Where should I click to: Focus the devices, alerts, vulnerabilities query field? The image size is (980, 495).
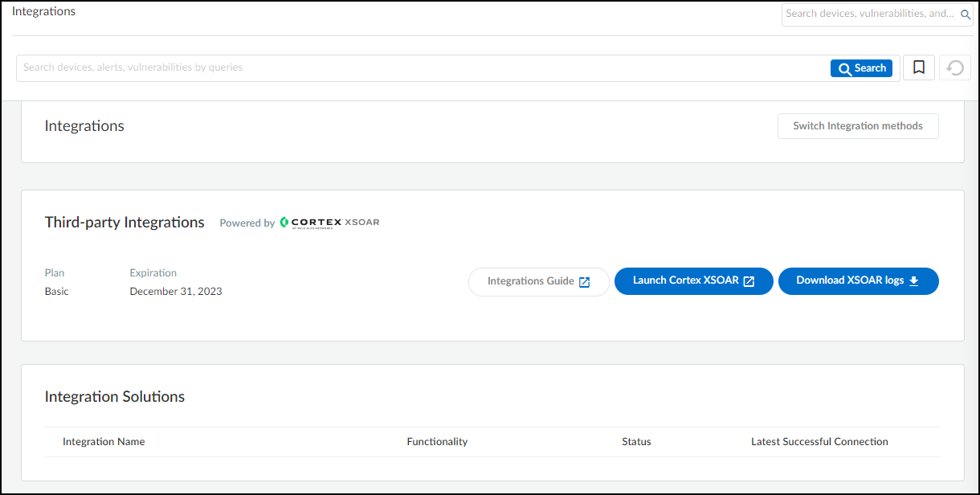(418, 67)
